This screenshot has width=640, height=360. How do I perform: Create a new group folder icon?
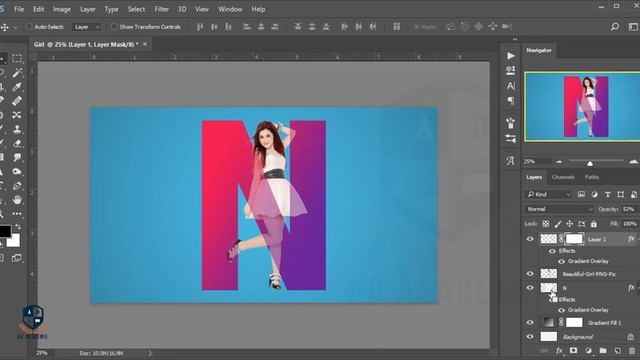coord(603,351)
